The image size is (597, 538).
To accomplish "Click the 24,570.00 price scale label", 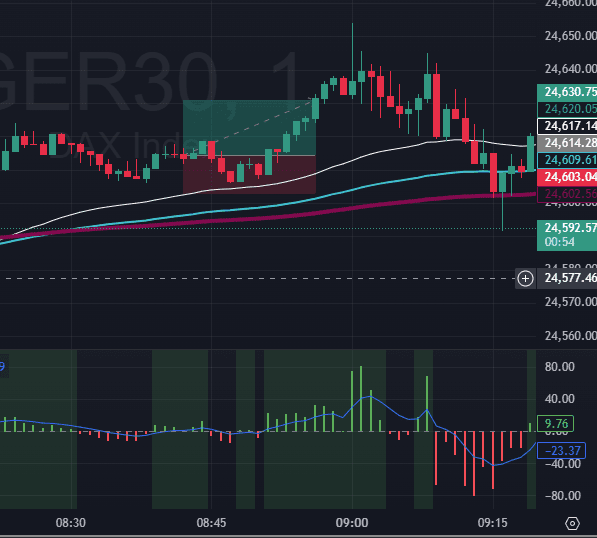I will [570, 302].
